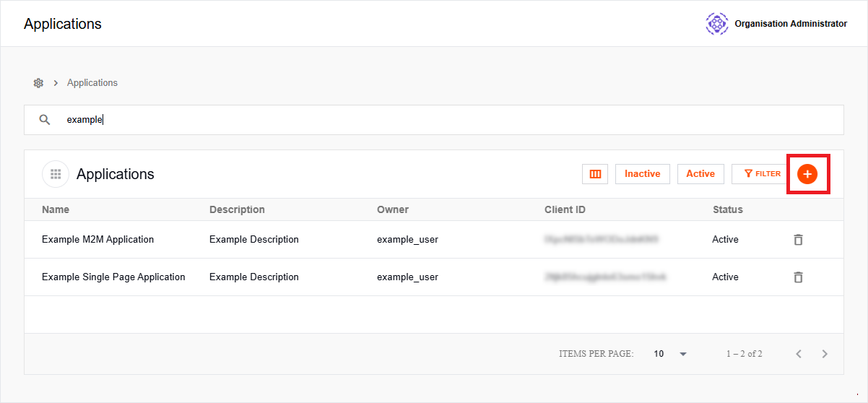Sort by the Client ID column header

point(565,209)
